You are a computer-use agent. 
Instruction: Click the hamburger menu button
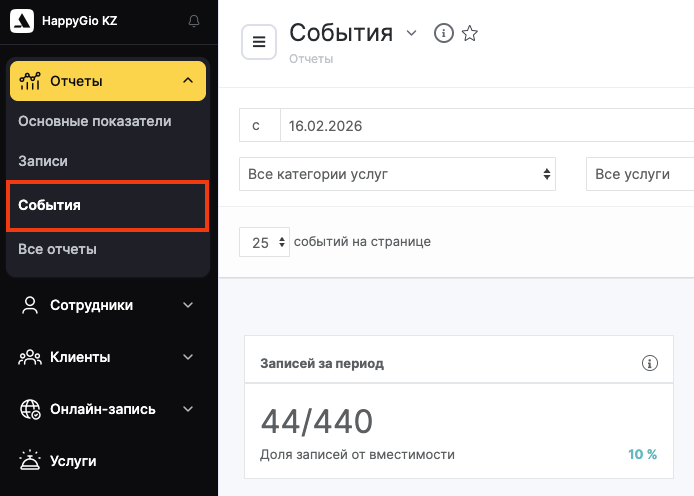(x=259, y=42)
